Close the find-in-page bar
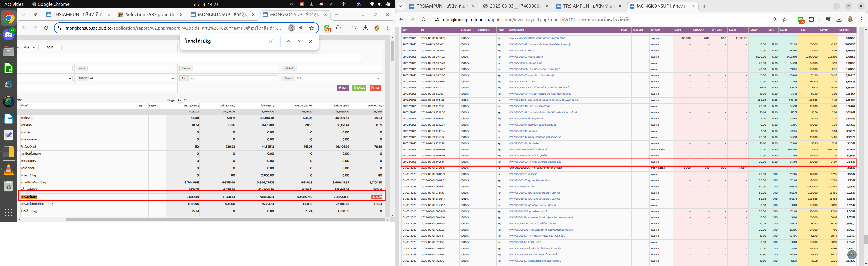868x266 pixels. pos(311,41)
